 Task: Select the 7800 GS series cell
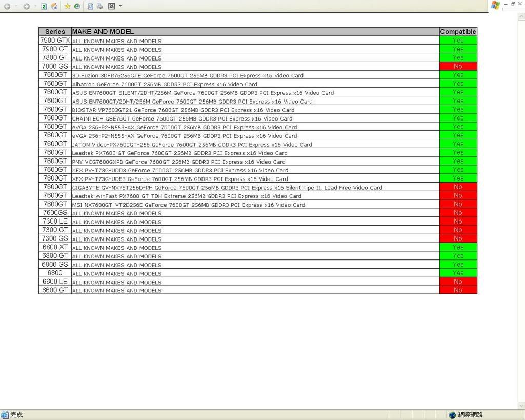[x=55, y=66]
